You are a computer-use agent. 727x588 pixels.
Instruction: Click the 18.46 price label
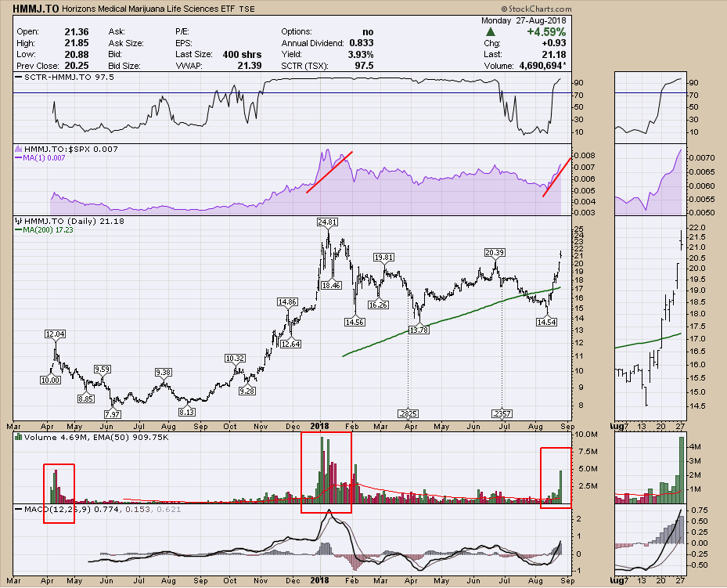pos(331,285)
